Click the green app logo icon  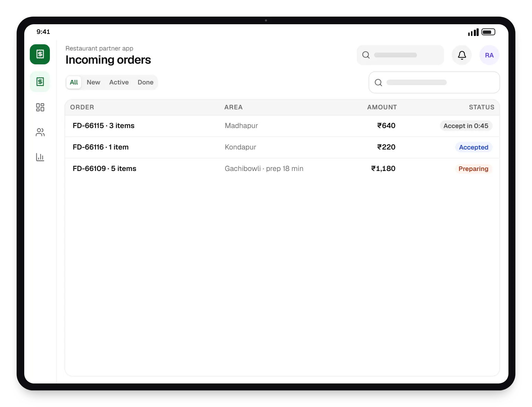pyautogui.click(x=40, y=54)
